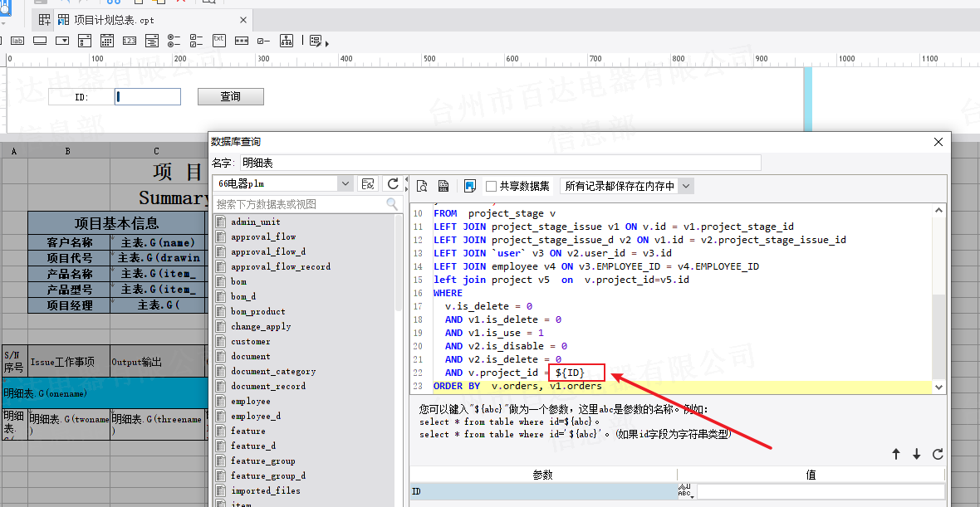Click the table search input field
Image resolution: width=980 pixels, height=507 pixels.
pos(299,204)
